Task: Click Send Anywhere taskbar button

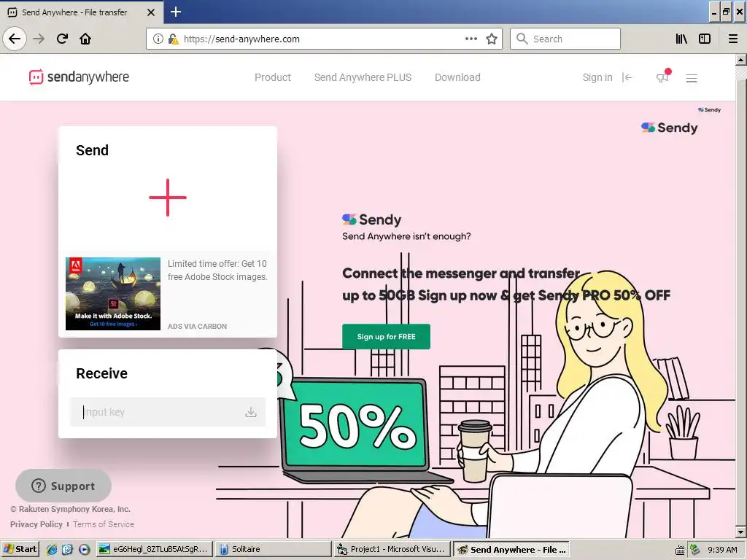Action: pos(511,549)
